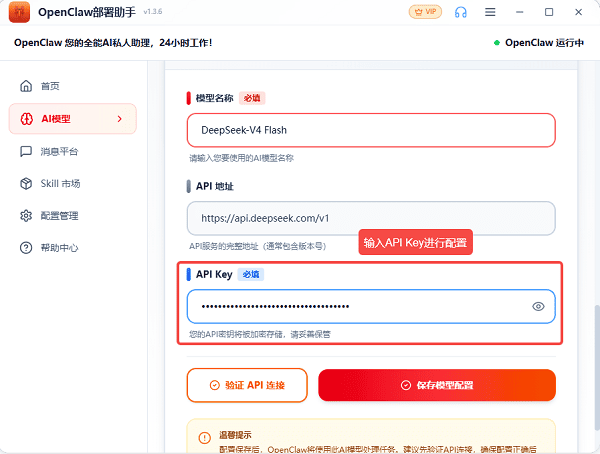Click the OpenClaw部署助手 title text
600x454 pixels.
tap(87, 12)
